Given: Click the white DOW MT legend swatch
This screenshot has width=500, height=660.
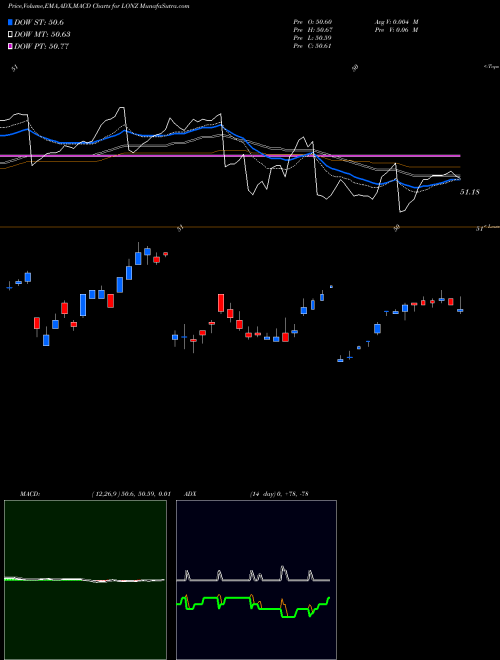Looking at the screenshot, I should click(11, 34).
